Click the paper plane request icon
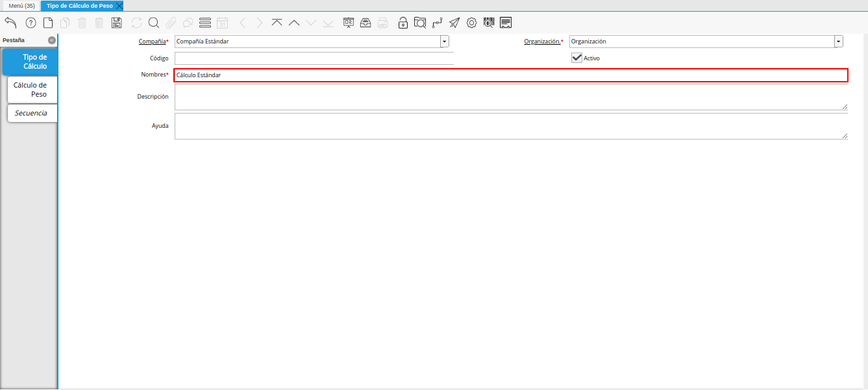 pos(454,23)
